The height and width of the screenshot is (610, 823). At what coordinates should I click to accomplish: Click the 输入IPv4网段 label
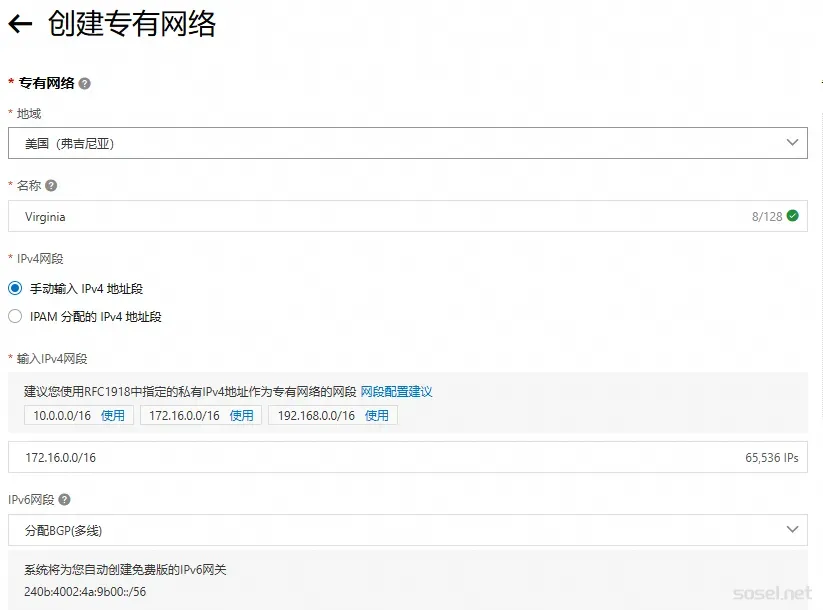pyautogui.click(x=52, y=359)
